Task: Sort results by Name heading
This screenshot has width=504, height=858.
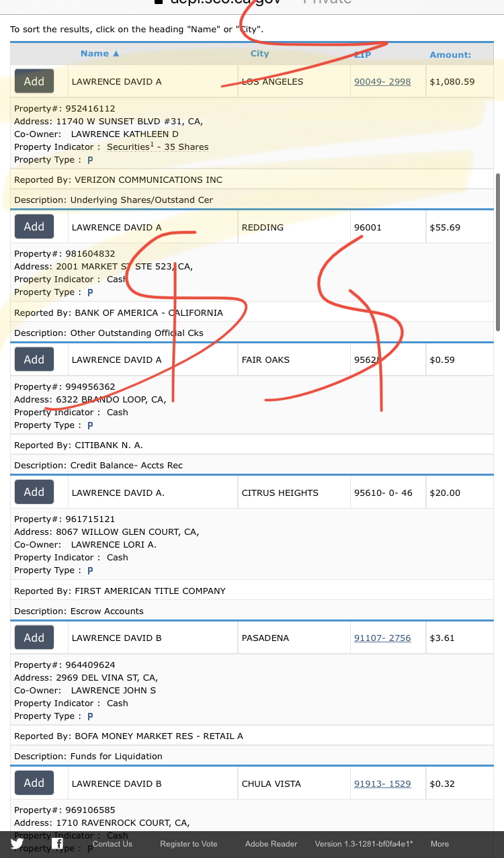Action: pos(99,54)
